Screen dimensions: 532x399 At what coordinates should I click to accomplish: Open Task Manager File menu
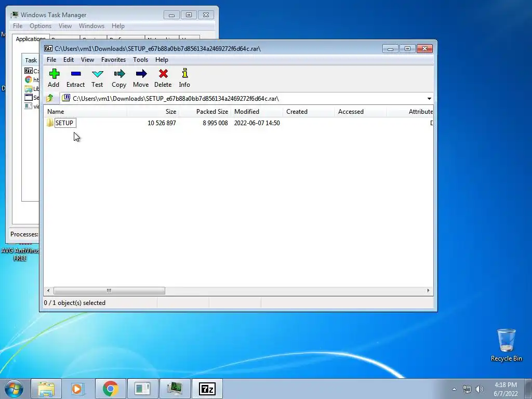coord(18,26)
